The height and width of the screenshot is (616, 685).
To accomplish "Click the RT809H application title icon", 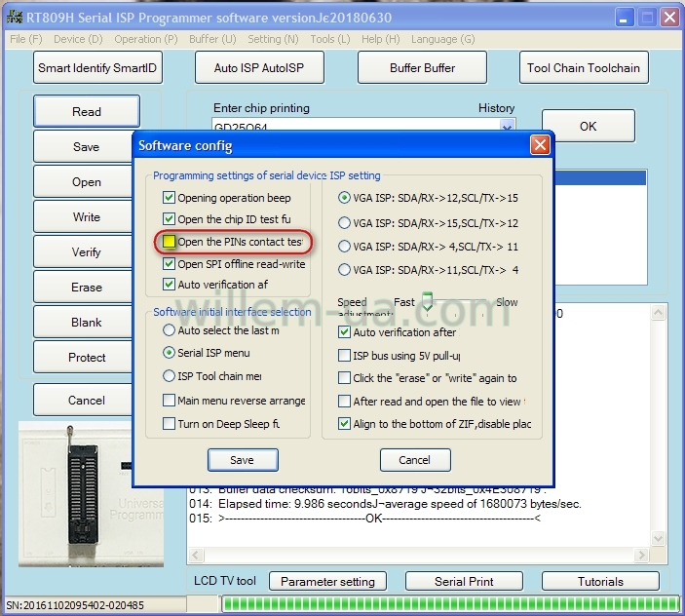I will click(15, 18).
